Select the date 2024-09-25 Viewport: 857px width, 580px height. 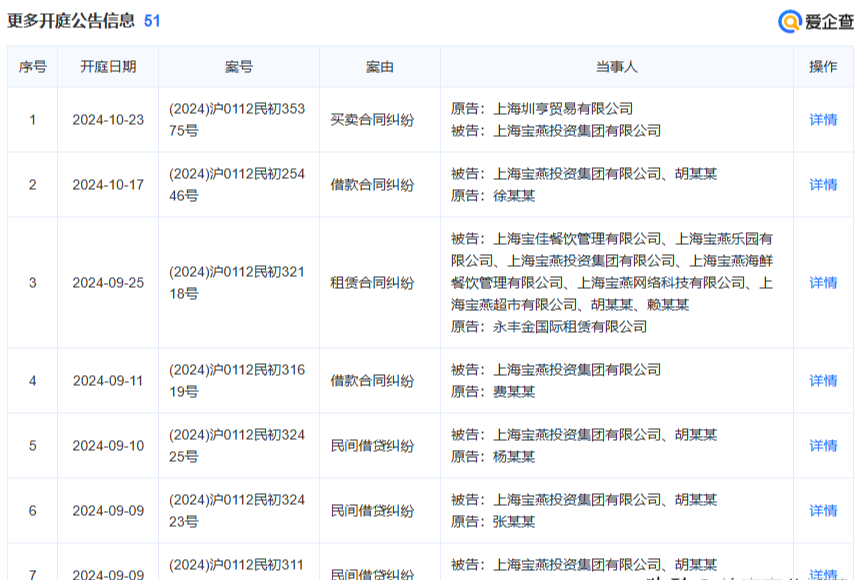108,283
